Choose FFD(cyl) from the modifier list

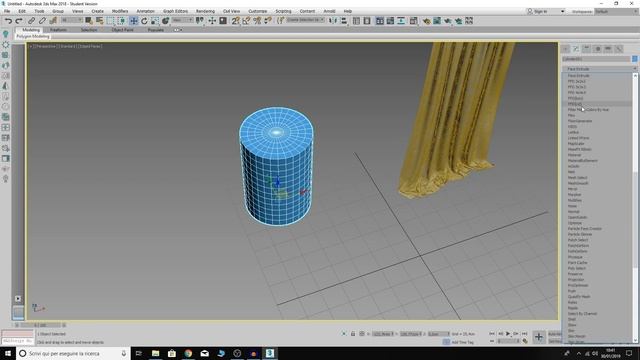[575, 104]
